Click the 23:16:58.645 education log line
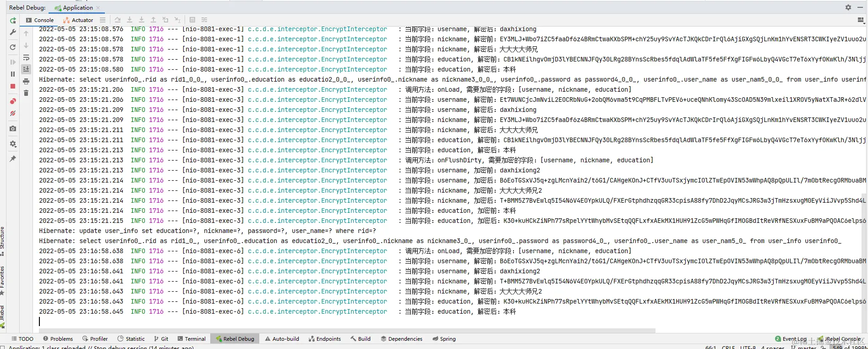This screenshot has height=349, width=868. click(277, 311)
